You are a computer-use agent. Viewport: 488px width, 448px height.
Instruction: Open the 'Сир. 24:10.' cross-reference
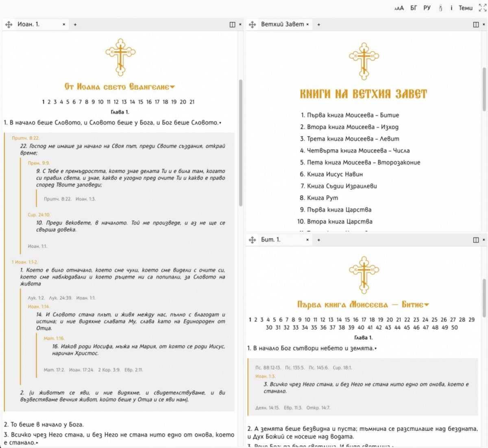point(39,214)
